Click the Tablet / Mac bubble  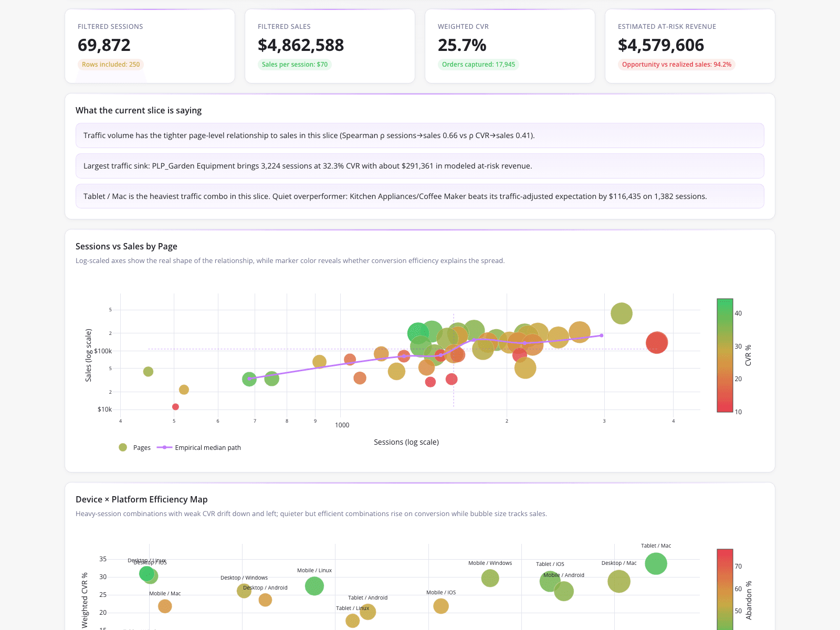tap(656, 563)
